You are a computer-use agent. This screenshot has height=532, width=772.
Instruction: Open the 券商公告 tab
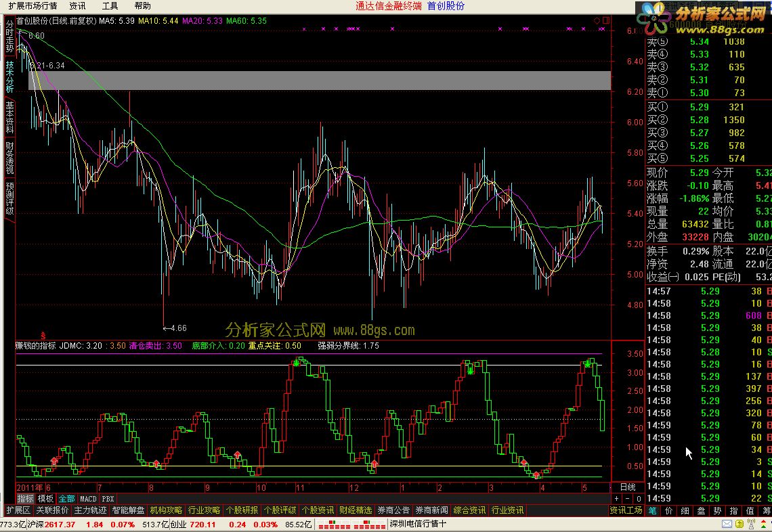pos(393,510)
